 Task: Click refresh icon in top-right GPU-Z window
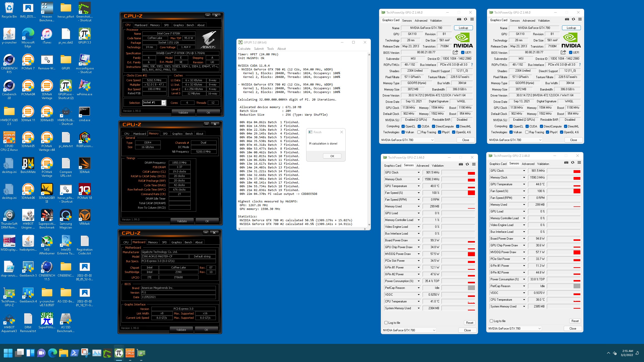[573, 19]
